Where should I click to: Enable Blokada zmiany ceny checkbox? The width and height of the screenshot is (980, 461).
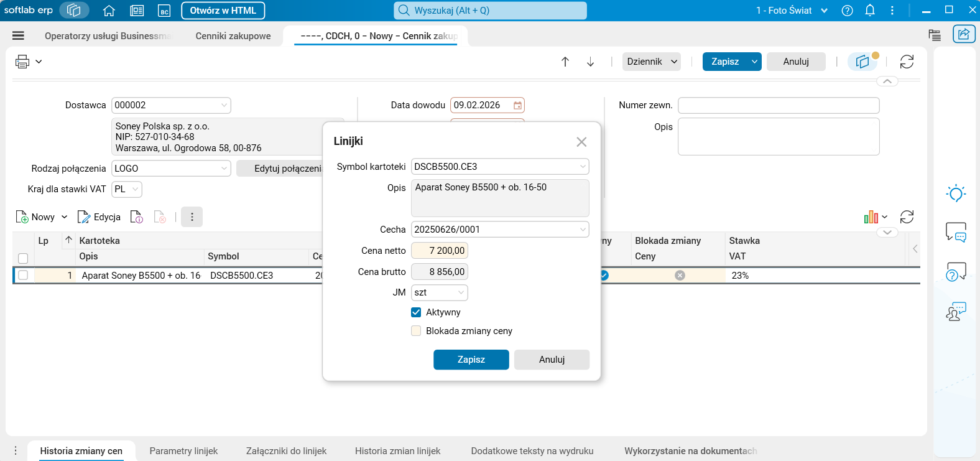(x=416, y=331)
